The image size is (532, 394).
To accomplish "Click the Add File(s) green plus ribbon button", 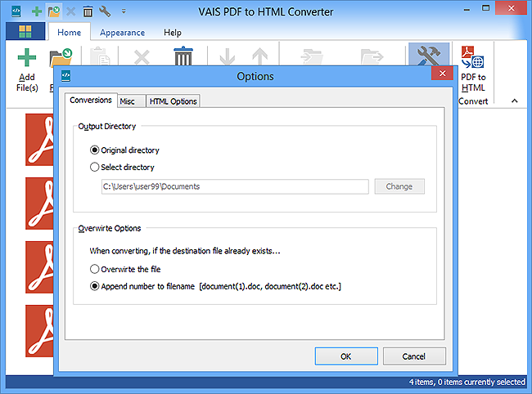I will [27, 69].
